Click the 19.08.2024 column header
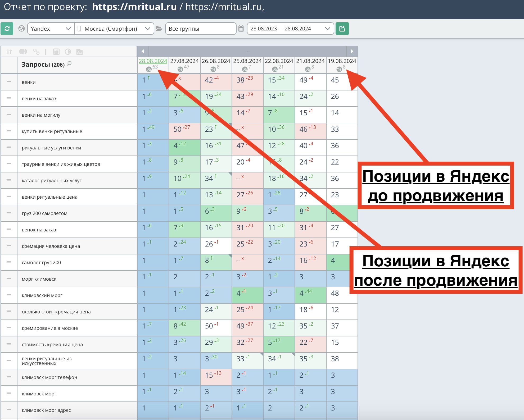524x420 pixels. [x=342, y=61]
